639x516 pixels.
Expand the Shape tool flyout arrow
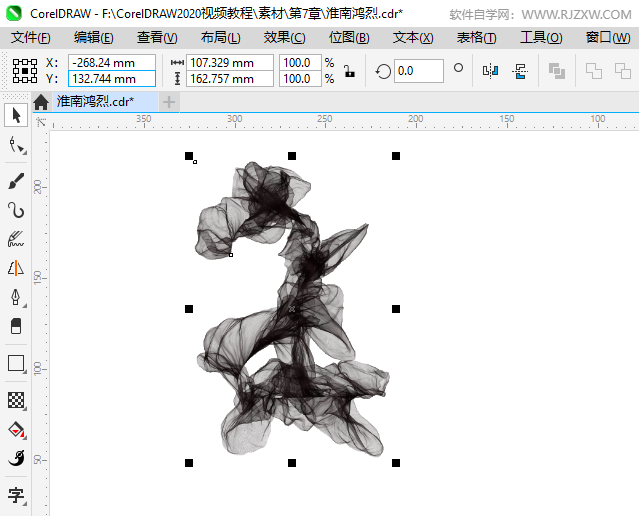click(25, 153)
